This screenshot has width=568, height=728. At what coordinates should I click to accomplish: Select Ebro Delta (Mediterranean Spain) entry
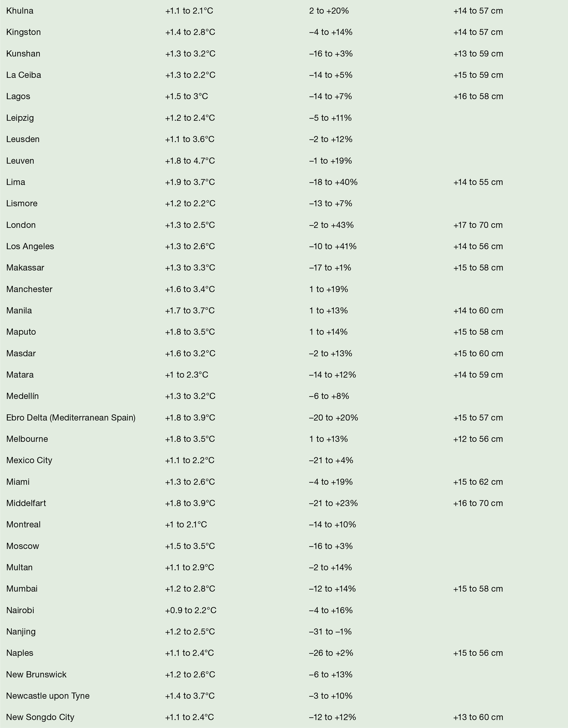71,418
